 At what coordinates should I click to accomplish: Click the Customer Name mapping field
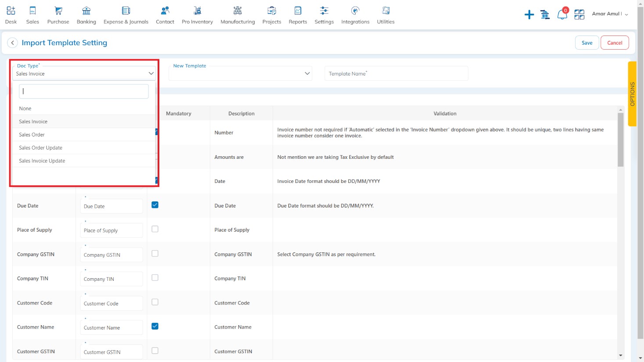click(112, 328)
